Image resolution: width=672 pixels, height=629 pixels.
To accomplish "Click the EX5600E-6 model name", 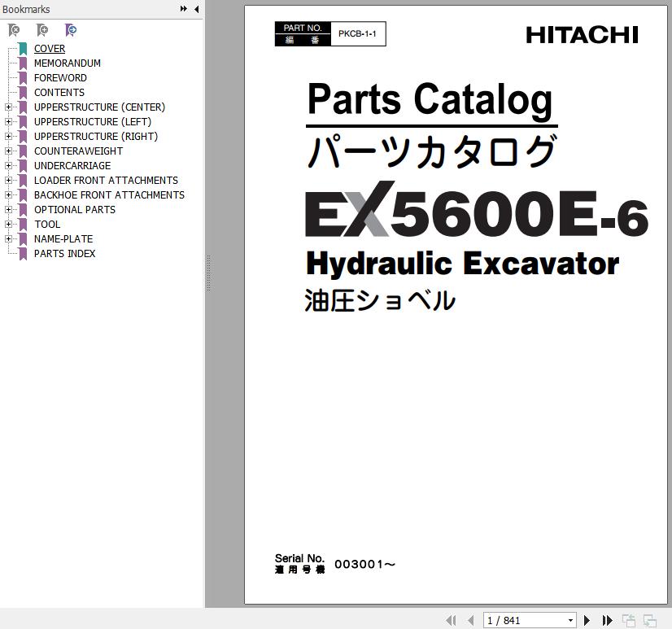I will point(477,210).
